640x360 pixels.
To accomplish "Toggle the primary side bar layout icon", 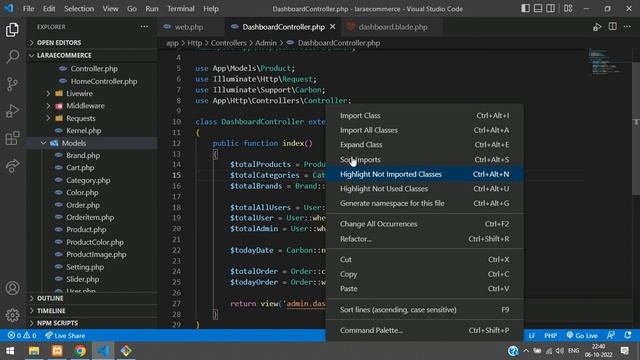I will [525, 9].
